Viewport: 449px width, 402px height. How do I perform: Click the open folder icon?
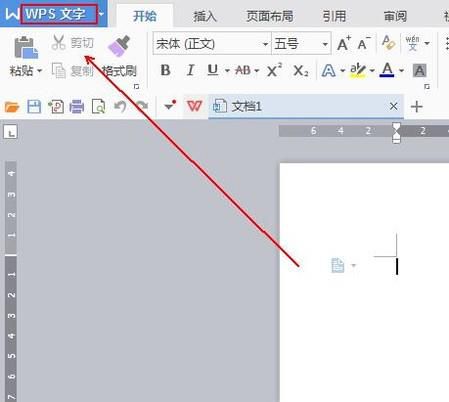(12, 107)
